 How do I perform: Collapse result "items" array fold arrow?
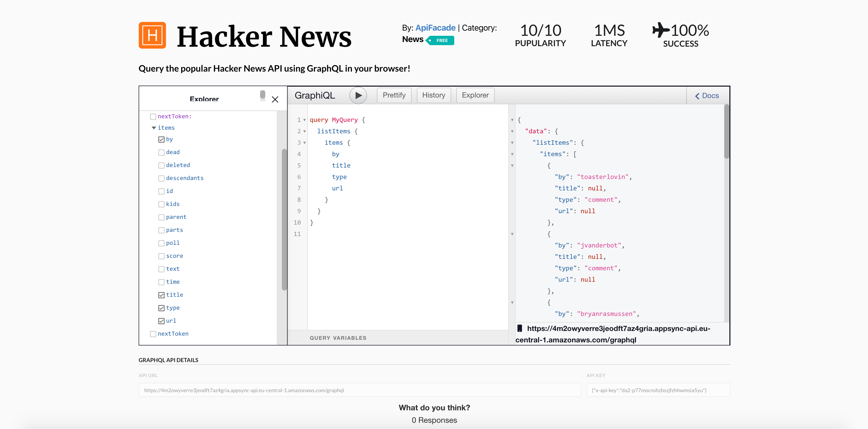[x=512, y=155]
